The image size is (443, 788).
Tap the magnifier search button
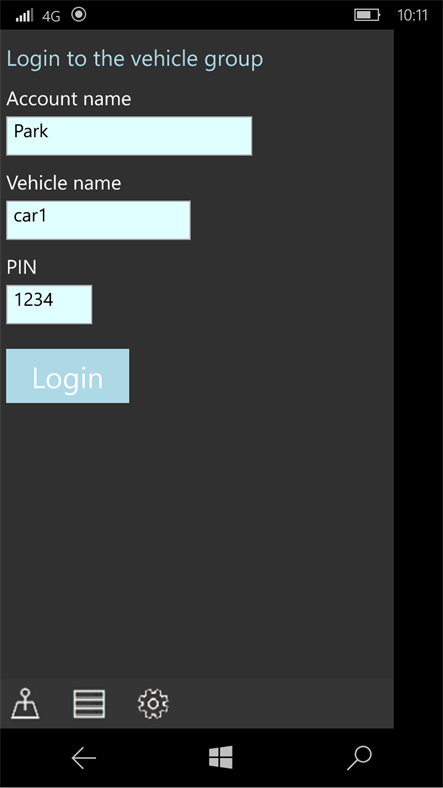click(359, 758)
